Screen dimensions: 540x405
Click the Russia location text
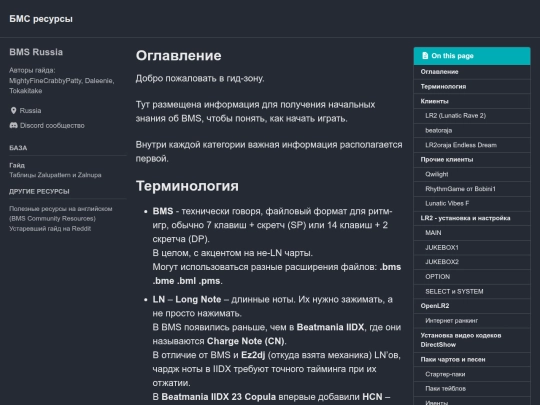[x=30, y=111]
